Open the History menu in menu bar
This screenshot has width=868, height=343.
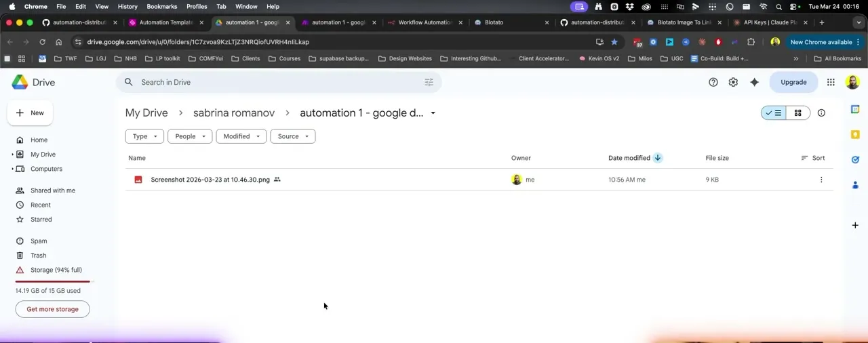(127, 7)
